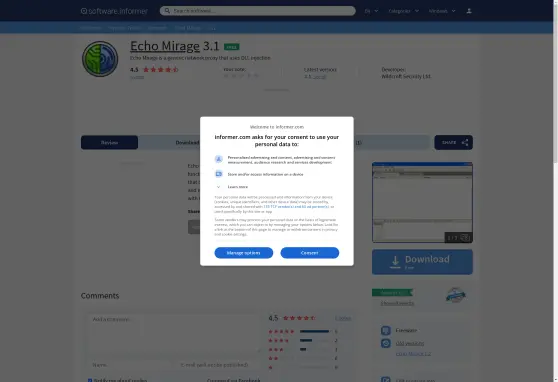Open the language dropdown in header

point(371,11)
